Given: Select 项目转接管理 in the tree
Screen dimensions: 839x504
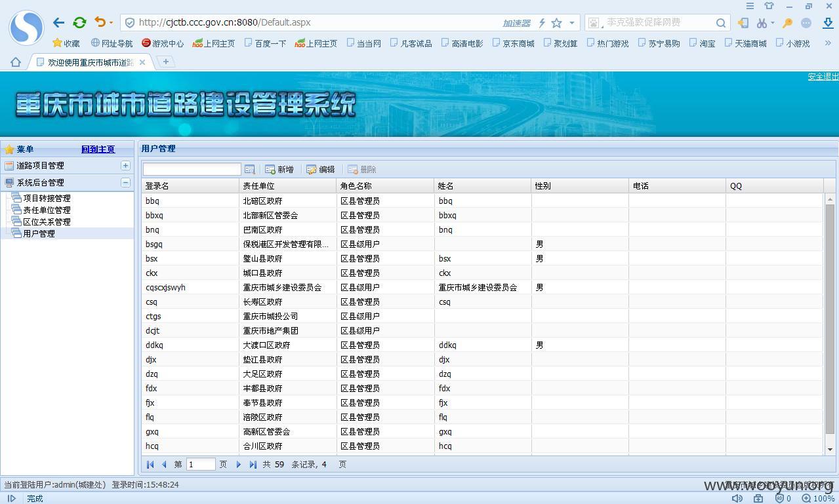Looking at the screenshot, I should [x=47, y=198].
